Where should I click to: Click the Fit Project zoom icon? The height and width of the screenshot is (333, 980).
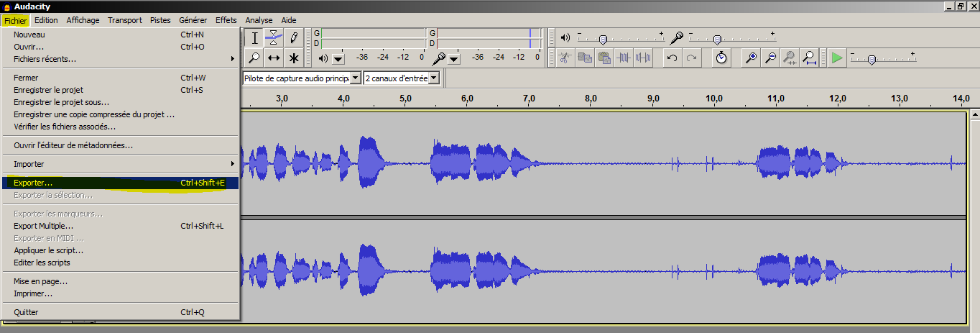(x=809, y=58)
